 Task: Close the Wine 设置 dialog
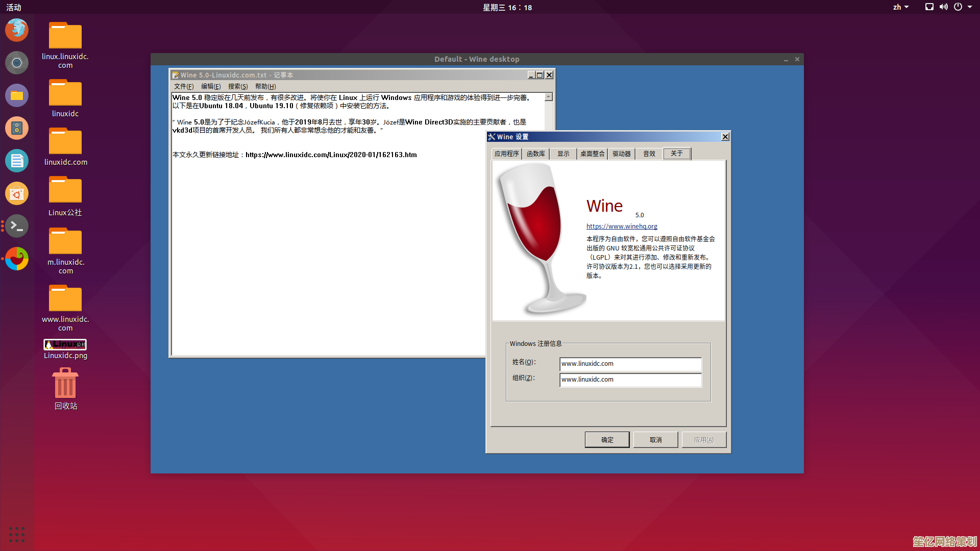coord(725,137)
